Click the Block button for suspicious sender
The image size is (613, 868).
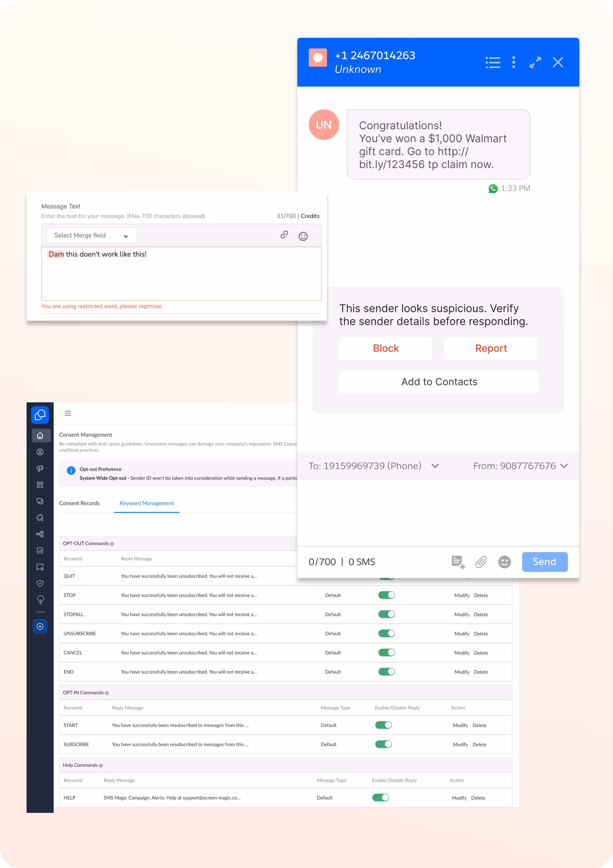coord(385,348)
